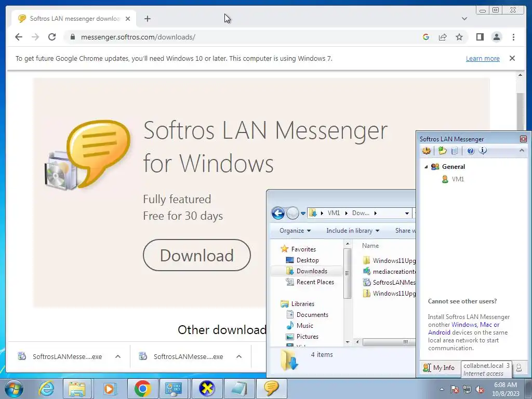532x399 pixels.
Task: Open the Windows link in Softros Messenger
Action: tap(464, 325)
